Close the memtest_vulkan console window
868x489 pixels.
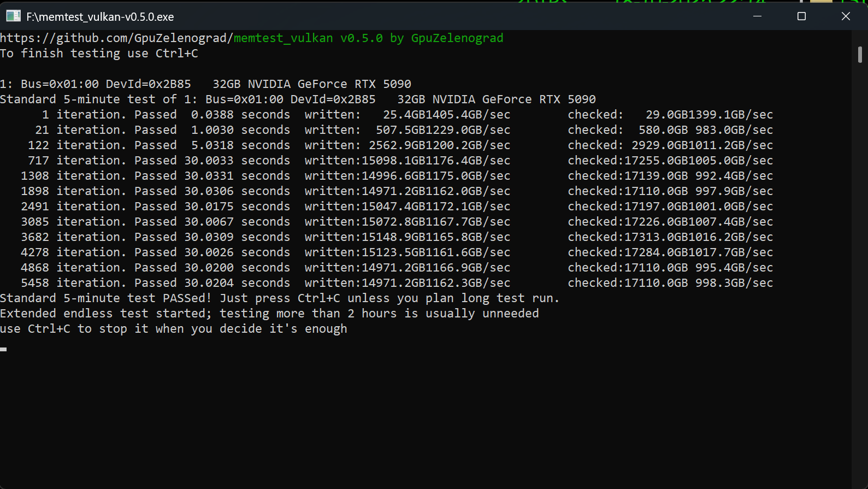tap(846, 16)
